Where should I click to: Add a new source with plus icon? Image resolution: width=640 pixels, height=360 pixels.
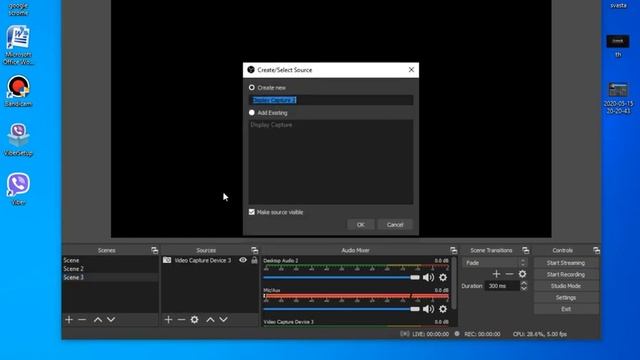(168, 320)
